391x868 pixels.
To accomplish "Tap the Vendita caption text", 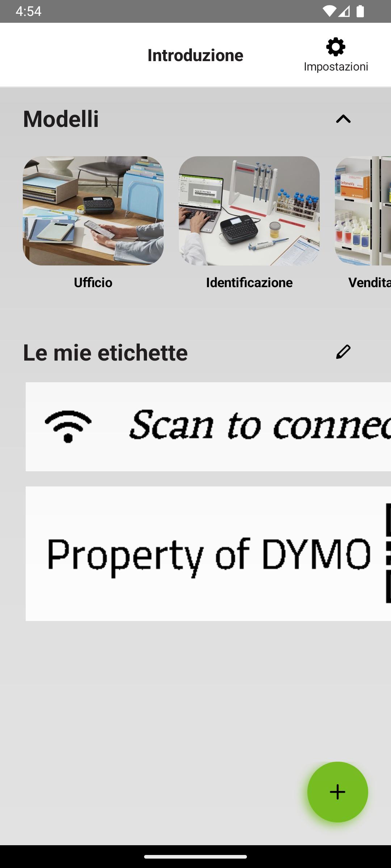I will (370, 282).
